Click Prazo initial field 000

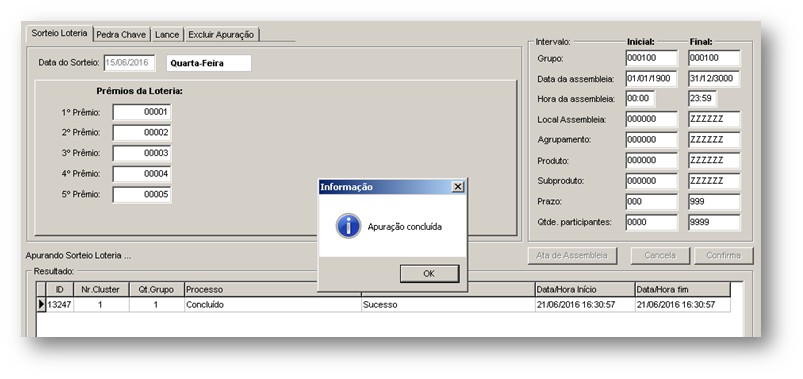click(651, 202)
